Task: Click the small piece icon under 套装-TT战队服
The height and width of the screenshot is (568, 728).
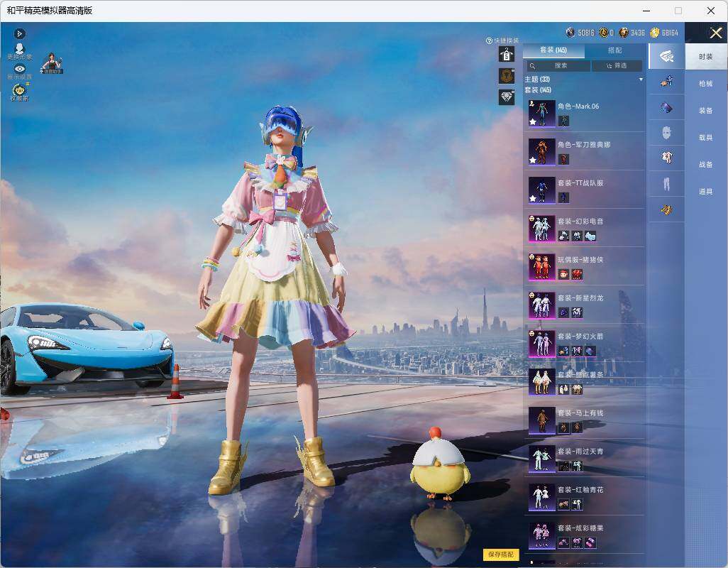Action: coord(563,197)
